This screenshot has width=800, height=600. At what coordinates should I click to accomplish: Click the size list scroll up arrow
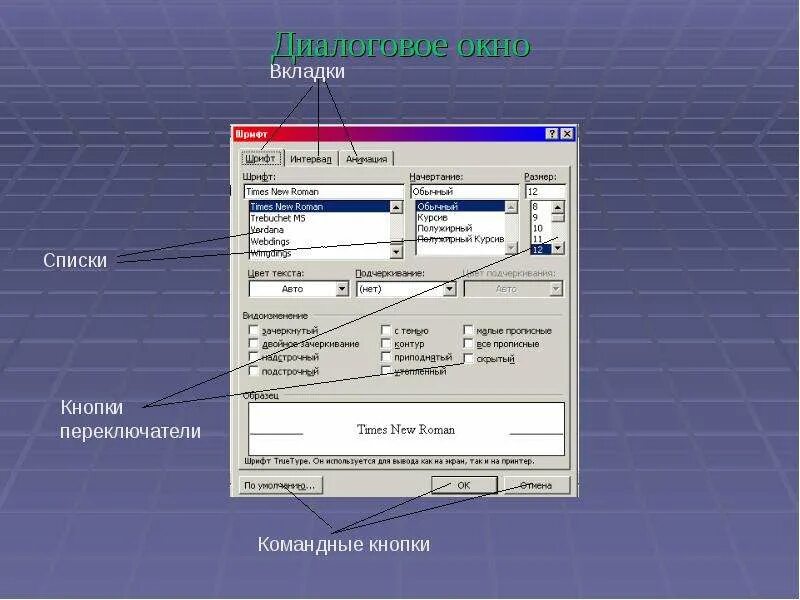[x=558, y=207]
